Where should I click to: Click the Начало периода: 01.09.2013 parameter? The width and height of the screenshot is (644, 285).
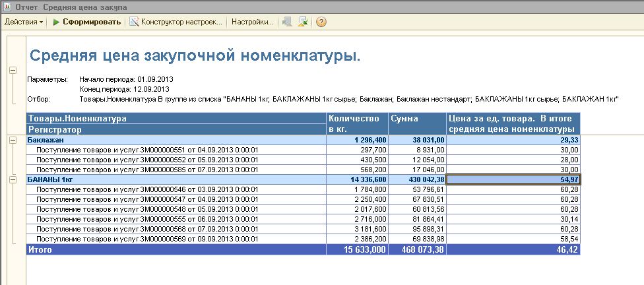pyautogui.click(x=127, y=79)
